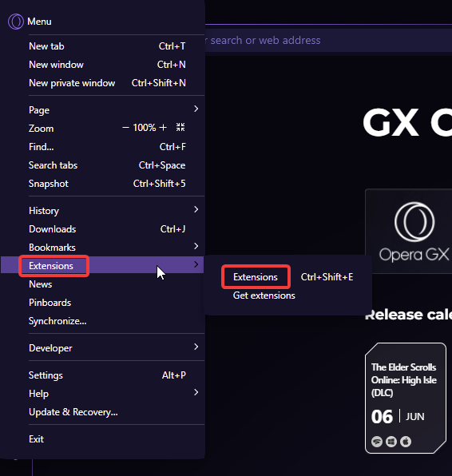Select the highlighted Extensions menu item
The width and height of the screenshot is (452, 476).
pyautogui.click(x=102, y=265)
